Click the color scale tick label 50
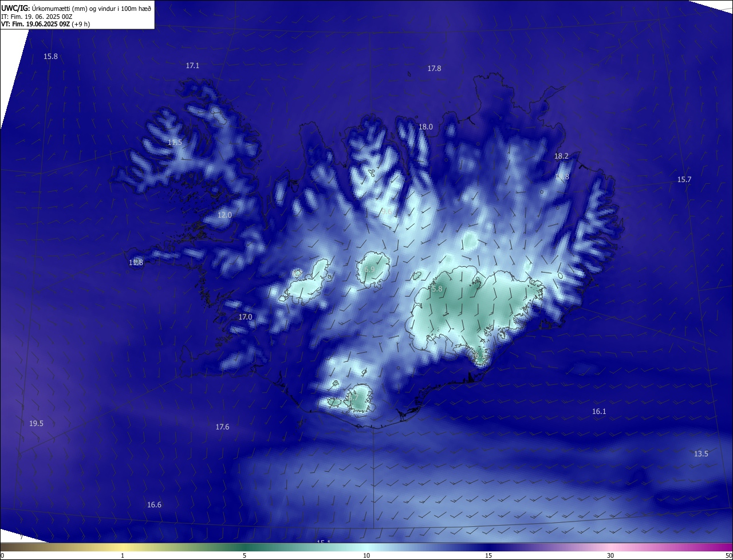Viewport: 733px width, 560px height. [729, 555]
